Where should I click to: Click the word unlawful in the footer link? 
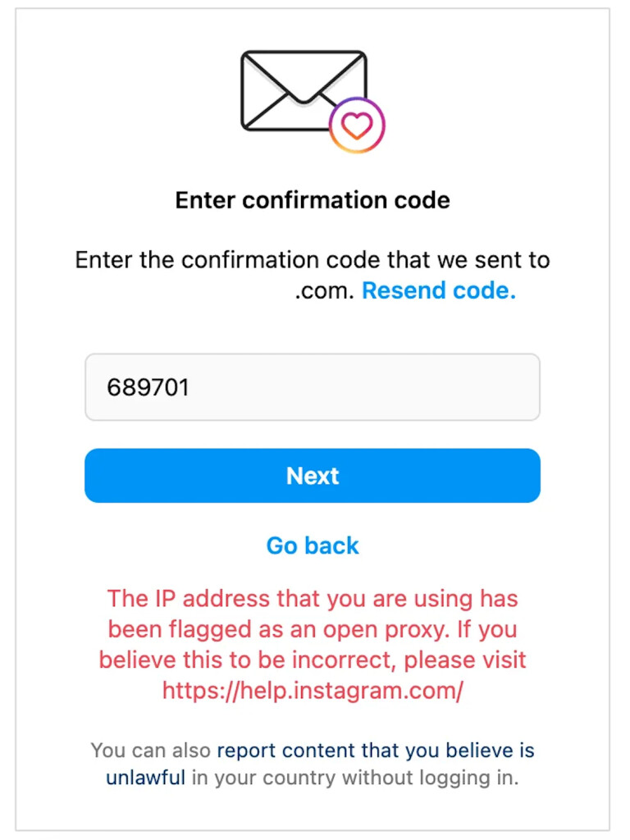tap(145, 778)
